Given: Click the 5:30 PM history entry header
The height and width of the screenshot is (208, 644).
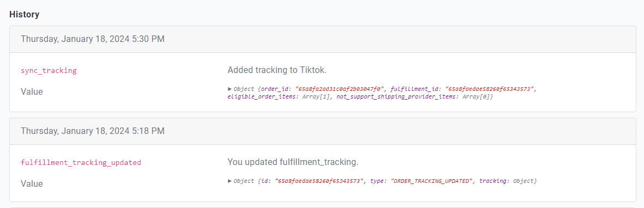Looking at the screenshot, I should [x=322, y=39].
